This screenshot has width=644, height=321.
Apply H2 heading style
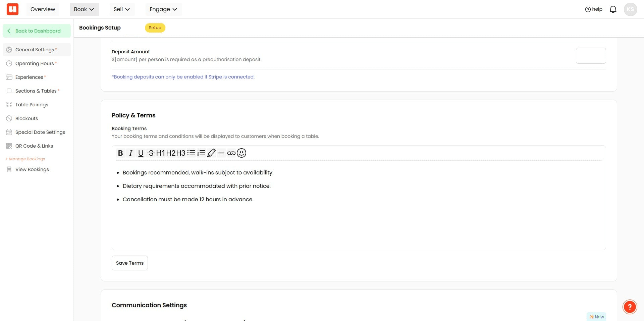pos(171,153)
